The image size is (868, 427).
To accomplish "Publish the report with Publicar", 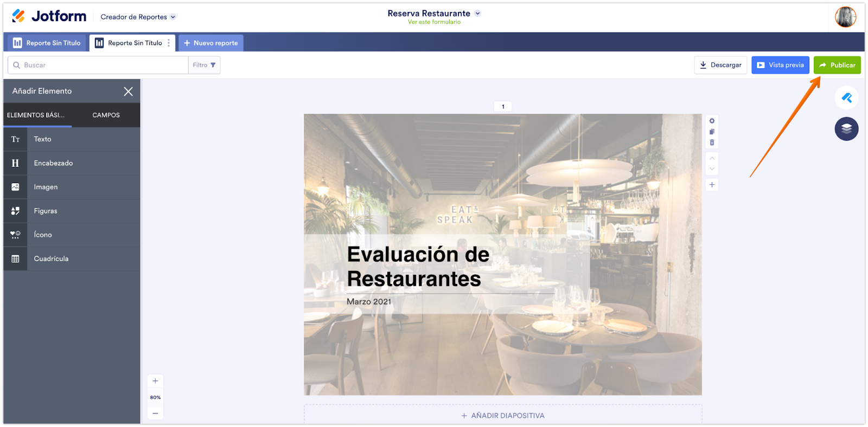I will coord(837,65).
